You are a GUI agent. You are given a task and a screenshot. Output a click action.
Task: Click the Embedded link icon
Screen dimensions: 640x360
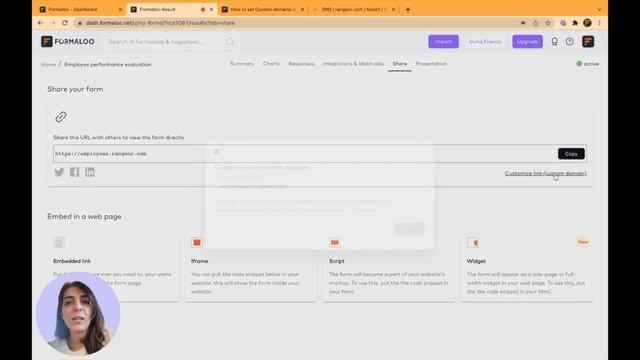(59, 242)
